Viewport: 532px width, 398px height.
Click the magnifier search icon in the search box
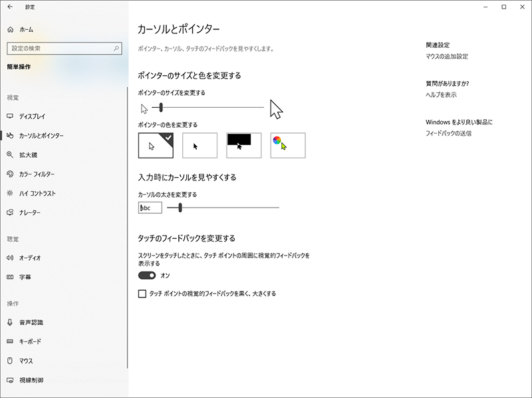pos(116,48)
